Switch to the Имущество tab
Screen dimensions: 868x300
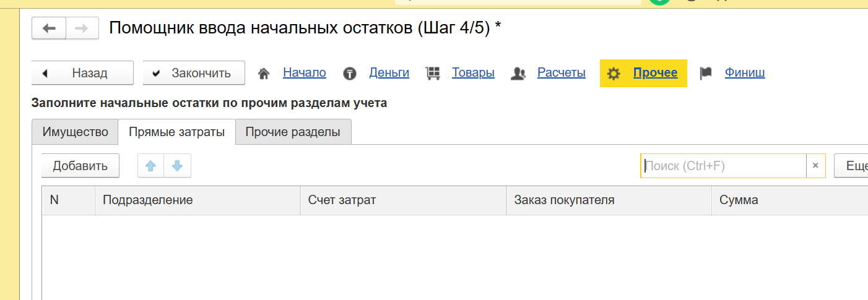[x=75, y=132]
